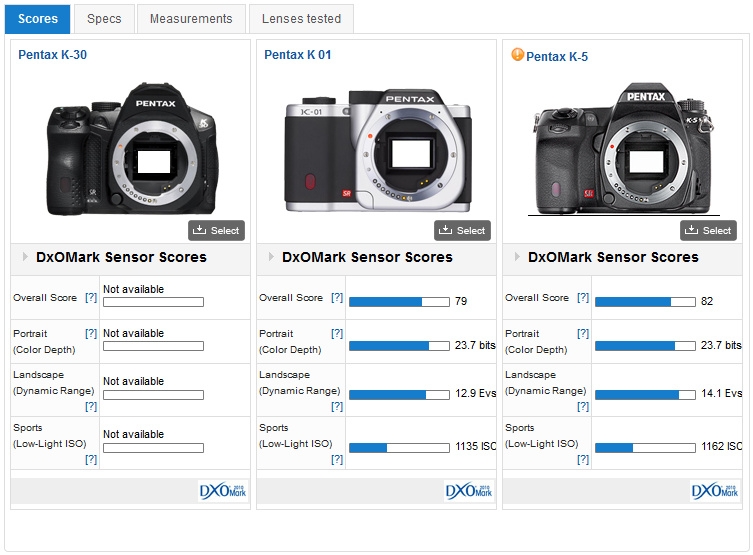Screen dimensions: 753x555
Task: Click Pentax K 01 Overall Score bar
Action: [399, 302]
